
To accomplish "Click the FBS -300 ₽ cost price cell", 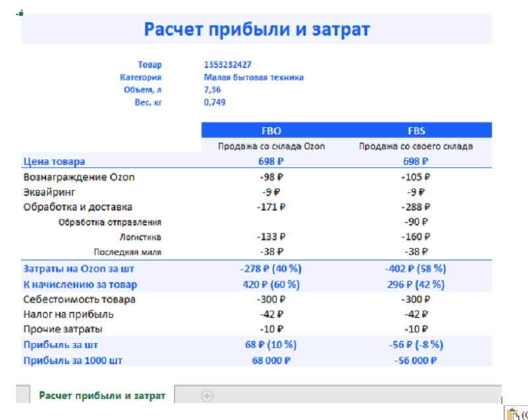I will [416, 299].
